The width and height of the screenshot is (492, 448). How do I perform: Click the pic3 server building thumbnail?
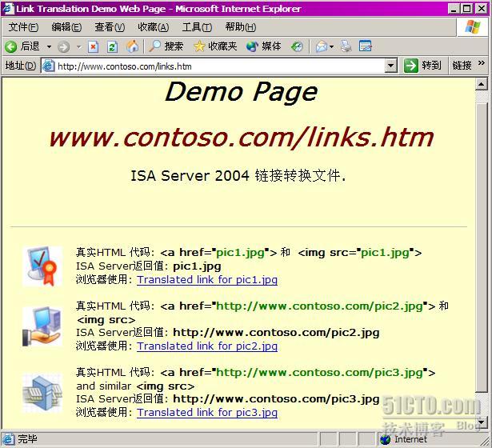click(x=42, y=393)
